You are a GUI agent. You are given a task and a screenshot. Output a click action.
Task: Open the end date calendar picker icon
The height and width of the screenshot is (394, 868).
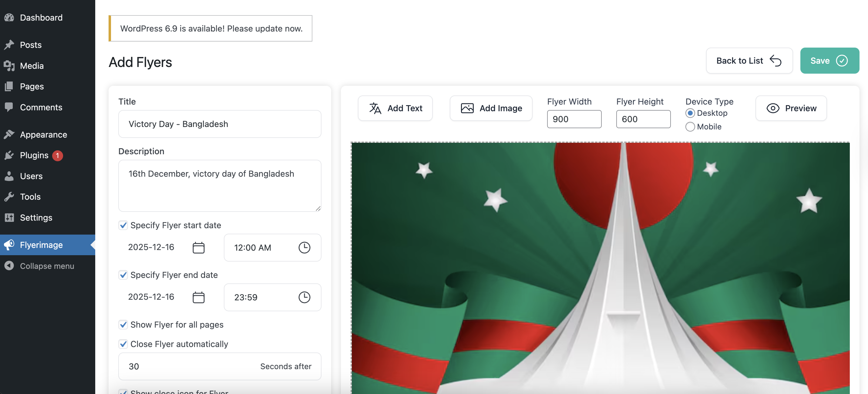pos(198,297)
